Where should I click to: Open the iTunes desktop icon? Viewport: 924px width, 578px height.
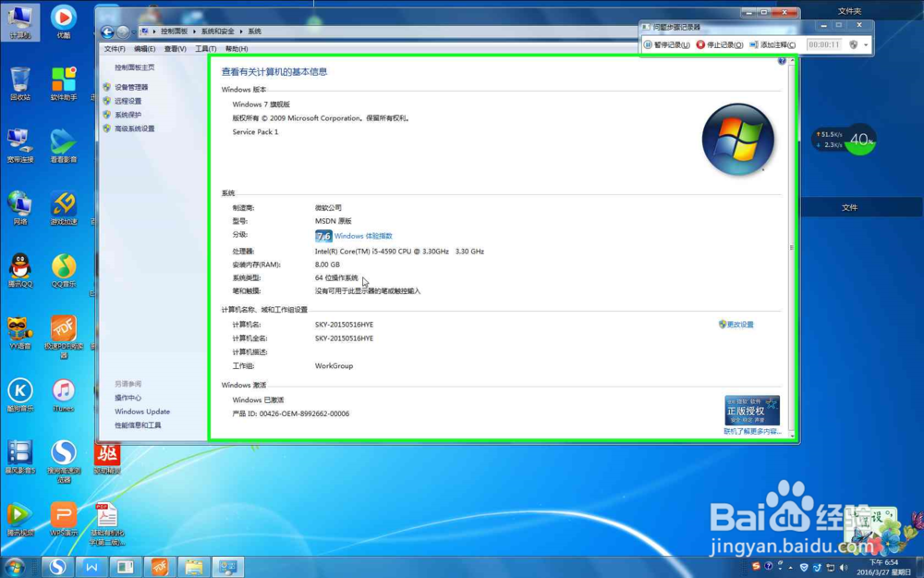point(63,395)
